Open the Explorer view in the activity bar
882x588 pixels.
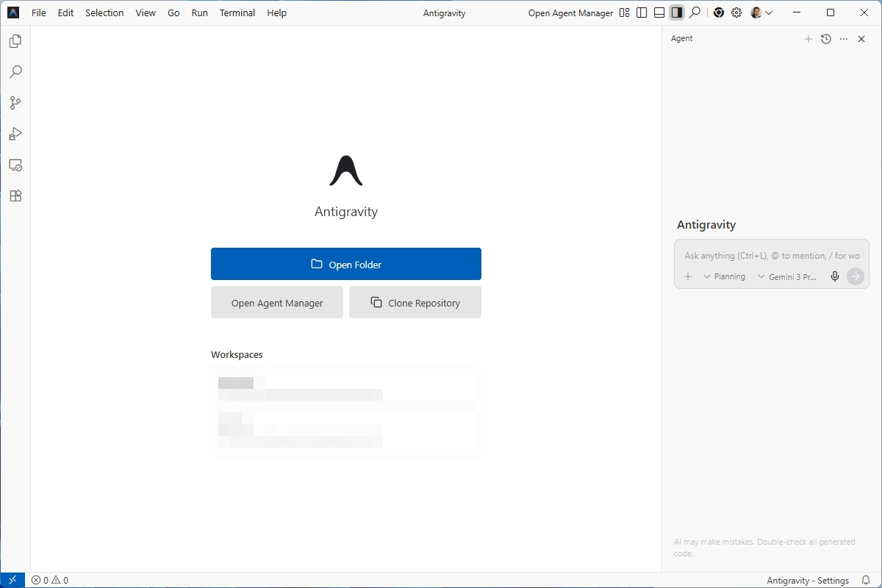(x=15, y=41)
